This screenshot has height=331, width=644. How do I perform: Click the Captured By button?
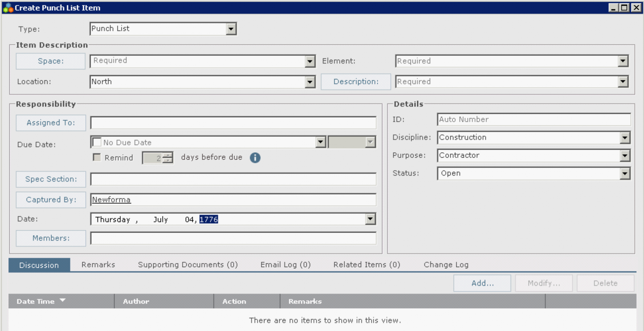51,200
